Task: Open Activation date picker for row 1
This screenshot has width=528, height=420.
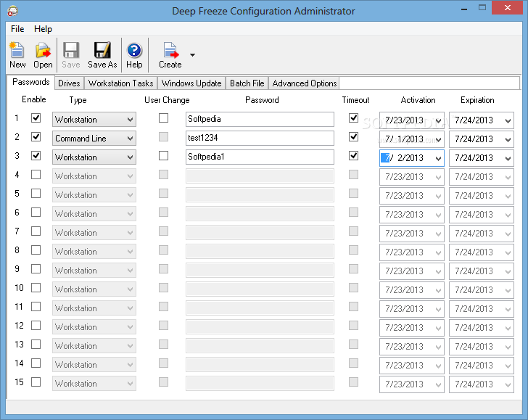Action: click(438, 120)
